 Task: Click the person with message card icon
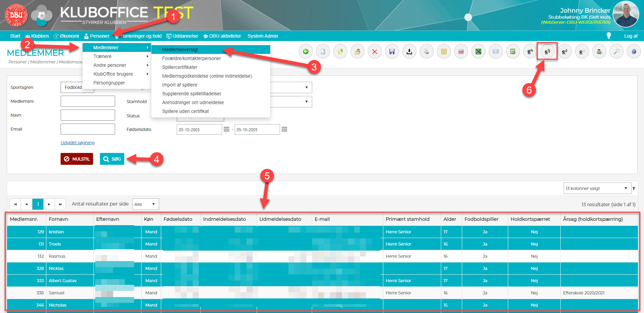(x=582, y=52)
